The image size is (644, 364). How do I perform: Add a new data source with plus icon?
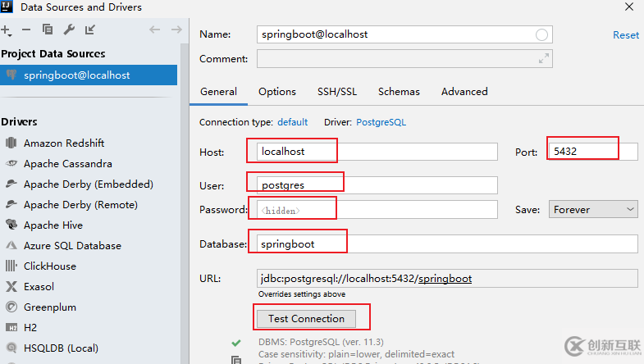[6, 30]
